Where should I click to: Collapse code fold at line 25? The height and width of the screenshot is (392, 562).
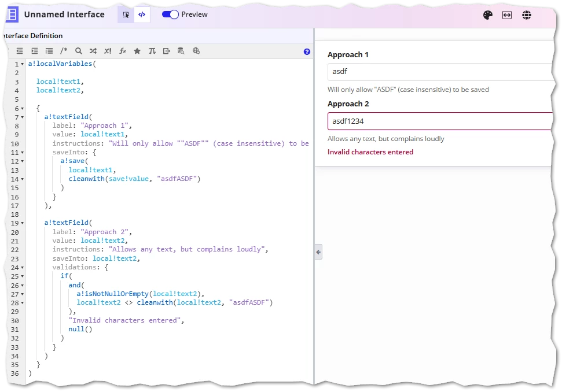point(22,276)
